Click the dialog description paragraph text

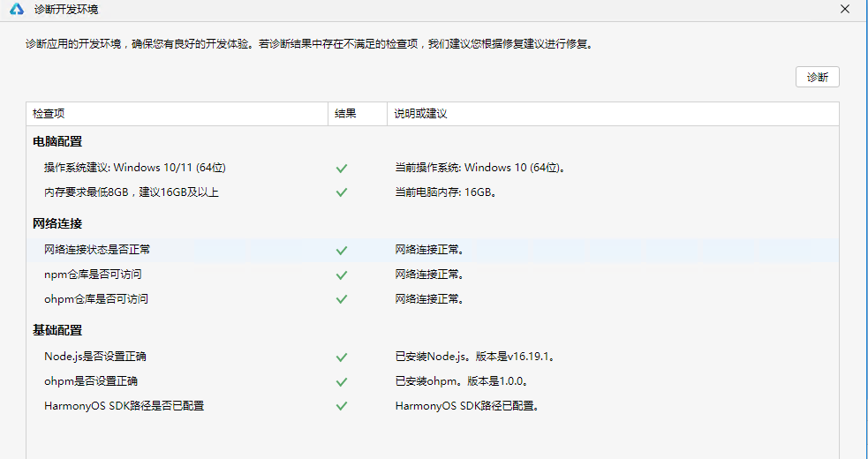click(310, 44)
